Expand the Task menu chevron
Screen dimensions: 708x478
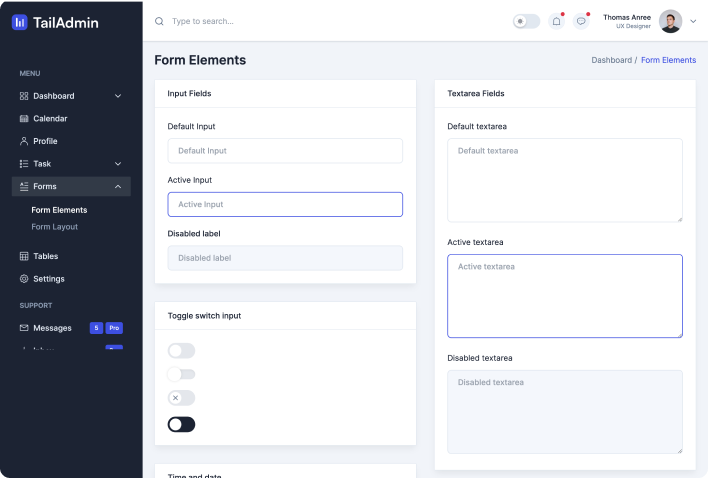tap(118, 164)
